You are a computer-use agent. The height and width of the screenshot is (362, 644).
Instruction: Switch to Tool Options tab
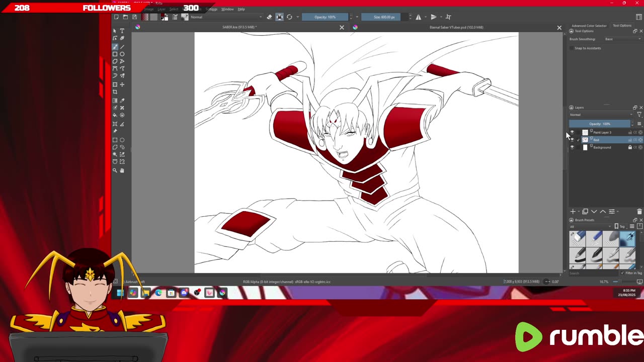tap(622, 26)
